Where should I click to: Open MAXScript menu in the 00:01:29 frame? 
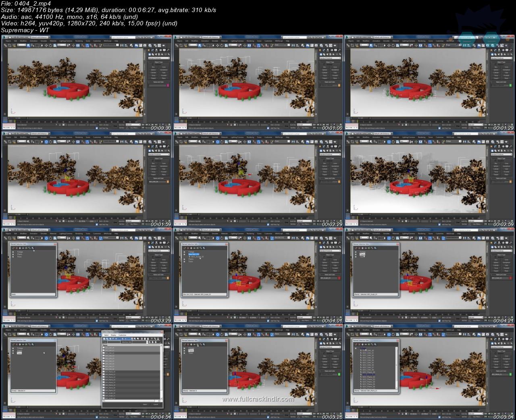(450, 41)
